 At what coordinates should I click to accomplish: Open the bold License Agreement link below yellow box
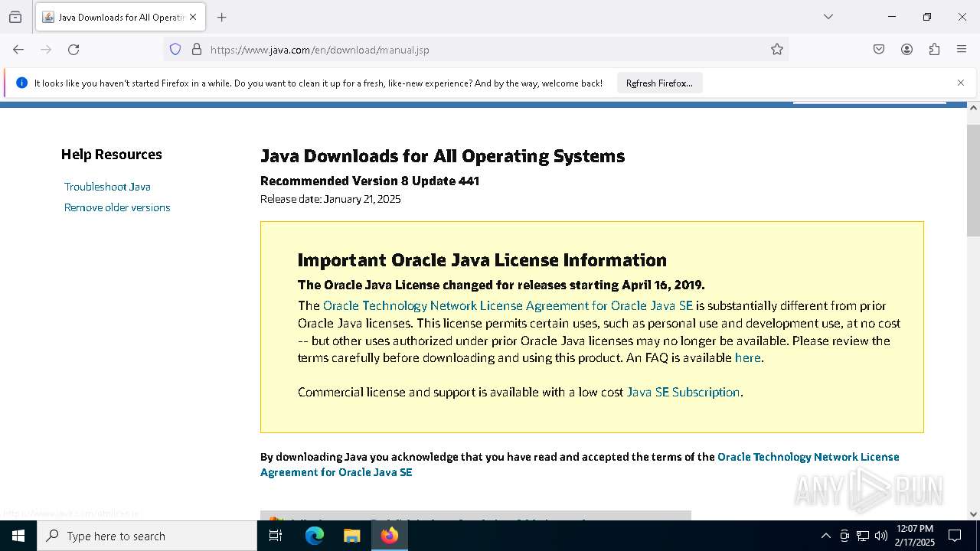tap(580, 465)
